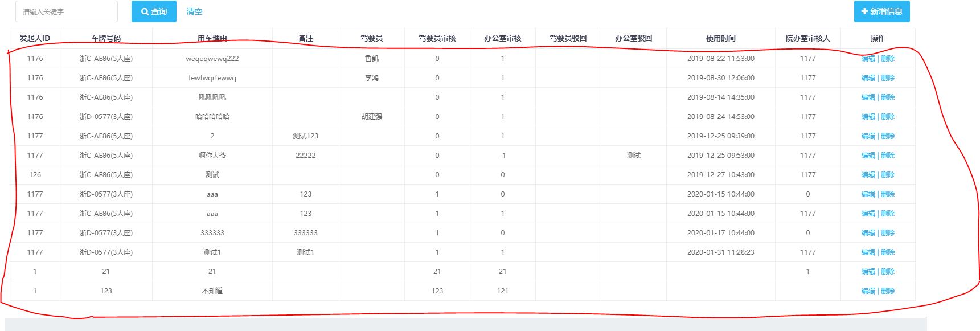This screenshot has width=980, height=331.
Task: Edit the row with reason fewfwqrfewwq
Action: click(x=868, y=78)
